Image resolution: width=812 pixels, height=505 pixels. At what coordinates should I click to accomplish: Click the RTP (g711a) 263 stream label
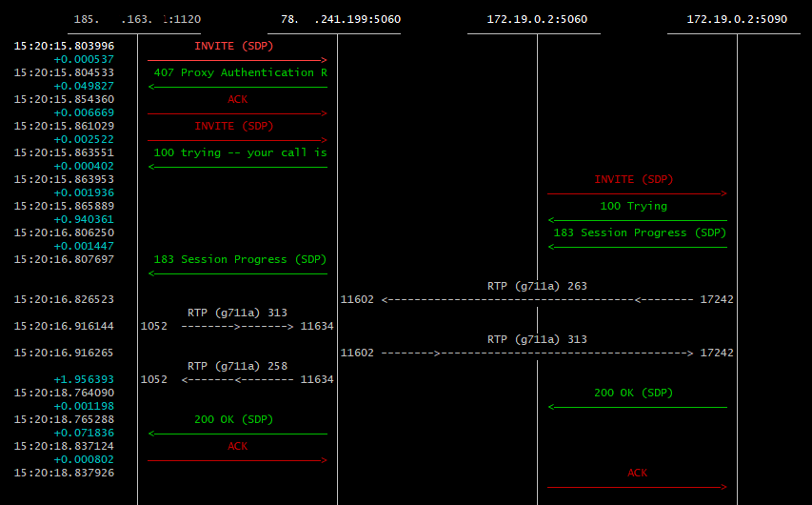538,285
